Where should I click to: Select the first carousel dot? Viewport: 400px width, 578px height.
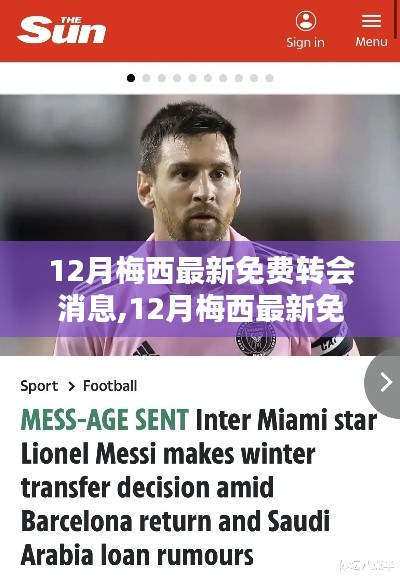(131, 78)
